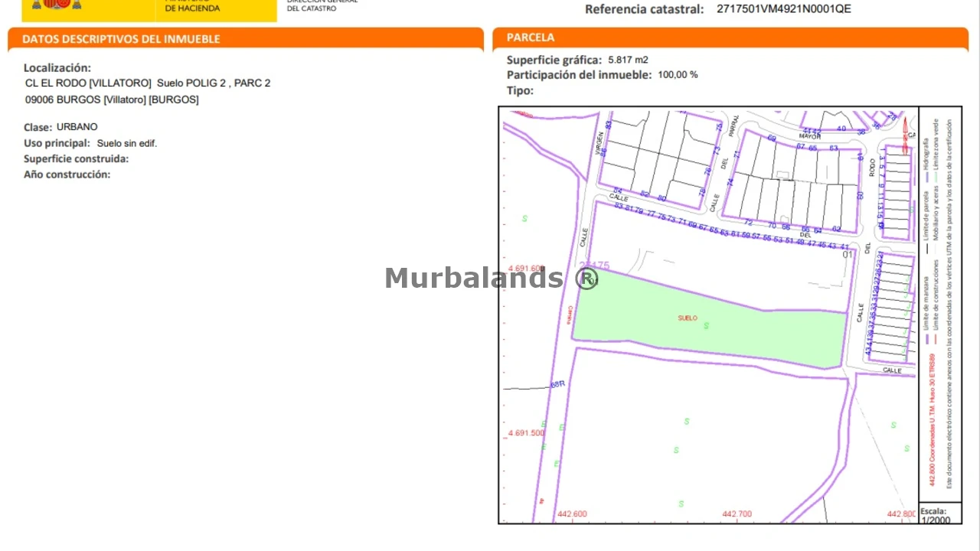Image resolution: width=980 pixels, height=551 pixels.
Task: Click the red SUELO label in parcel
Action: [x=688, y=318]
